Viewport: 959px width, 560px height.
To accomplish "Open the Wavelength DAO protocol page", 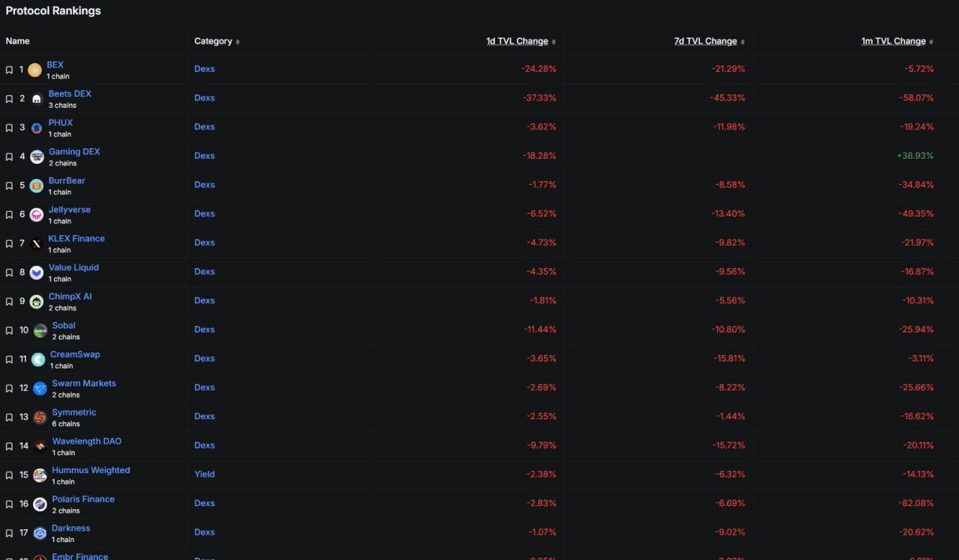I will click(86, 441).
